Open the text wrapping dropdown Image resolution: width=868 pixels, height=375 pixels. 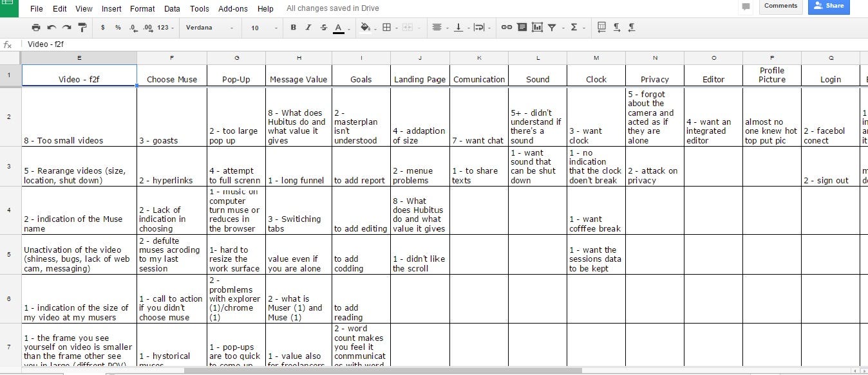point(482,28)
